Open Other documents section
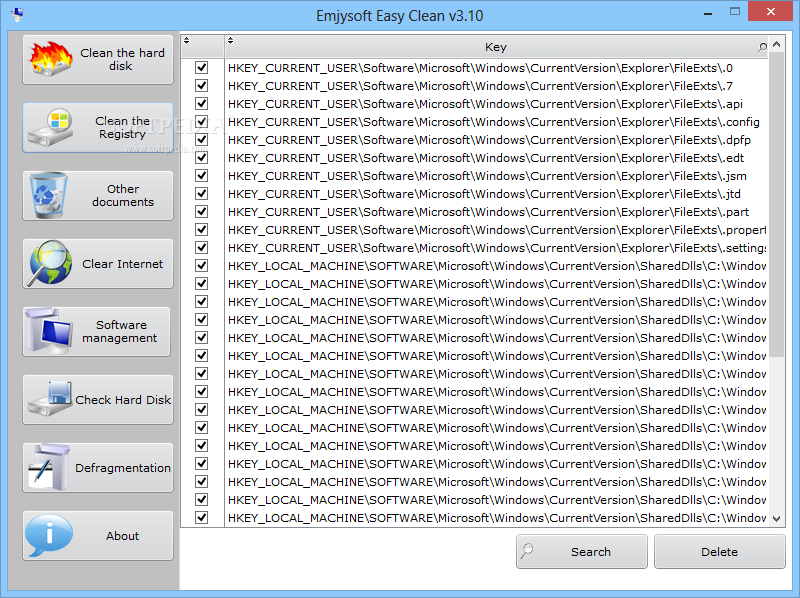 tap(98, 195)
